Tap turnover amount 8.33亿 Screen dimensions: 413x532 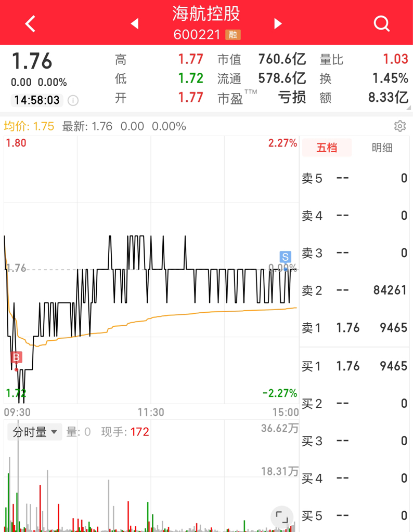[388, 97]
